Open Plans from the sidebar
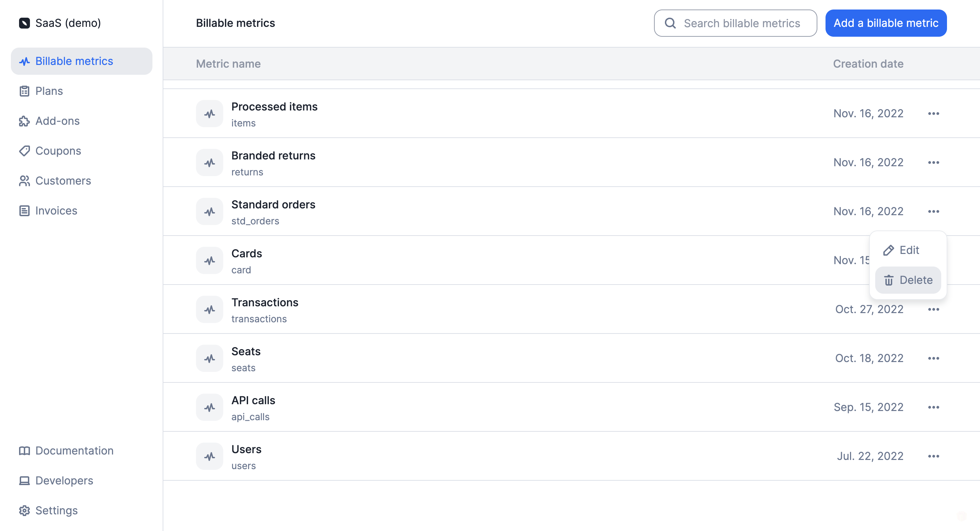Screen dimensions: 980x531 tap(49, 91)
